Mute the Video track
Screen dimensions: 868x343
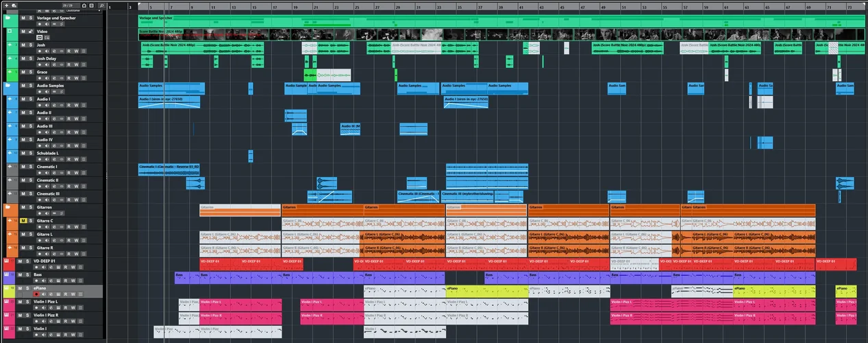pos(23,32)
